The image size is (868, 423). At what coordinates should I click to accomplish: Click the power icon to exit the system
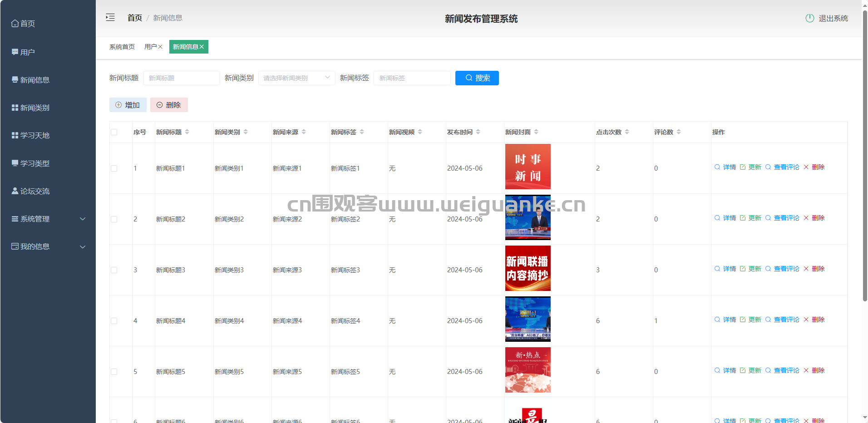809,18
